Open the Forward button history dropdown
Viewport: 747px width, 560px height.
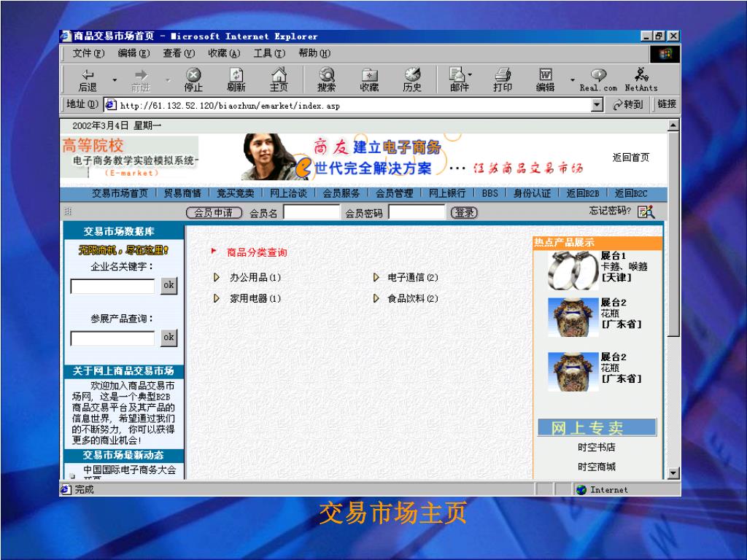(168, 80)
